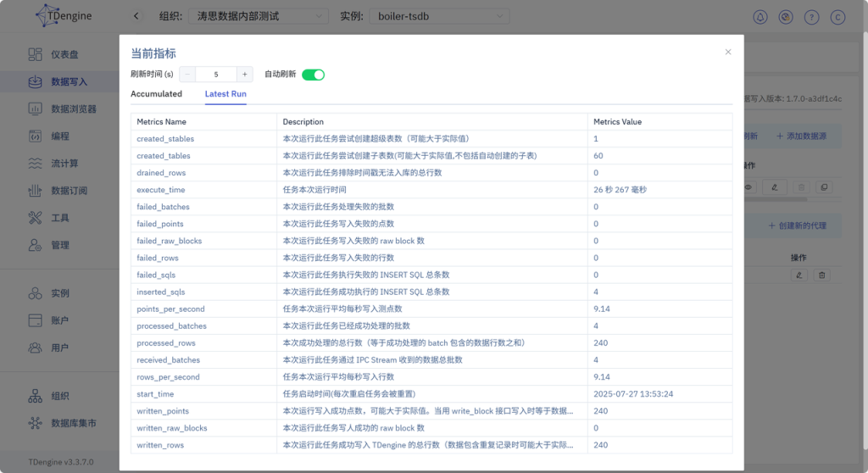The height and width of the screenshot is (473, 868).
Task: Click the failed_sqls metric name
Action: pos(156,275)
